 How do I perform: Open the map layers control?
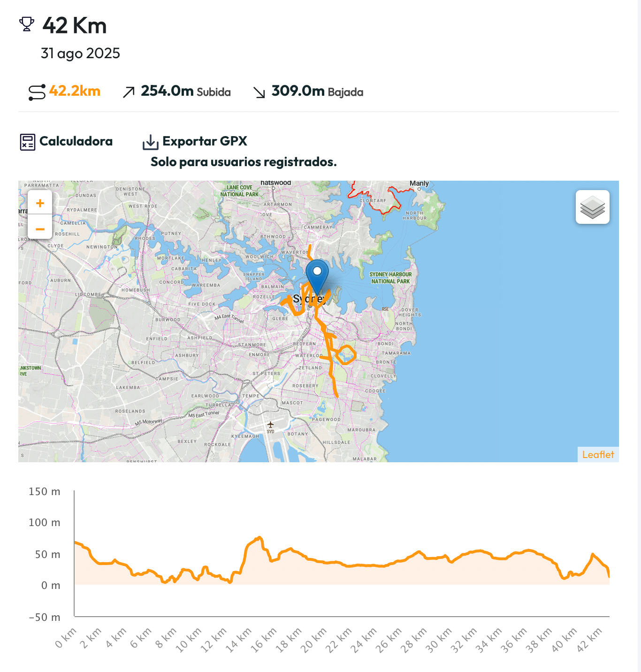pyautogui.click(x=592, y=207)
